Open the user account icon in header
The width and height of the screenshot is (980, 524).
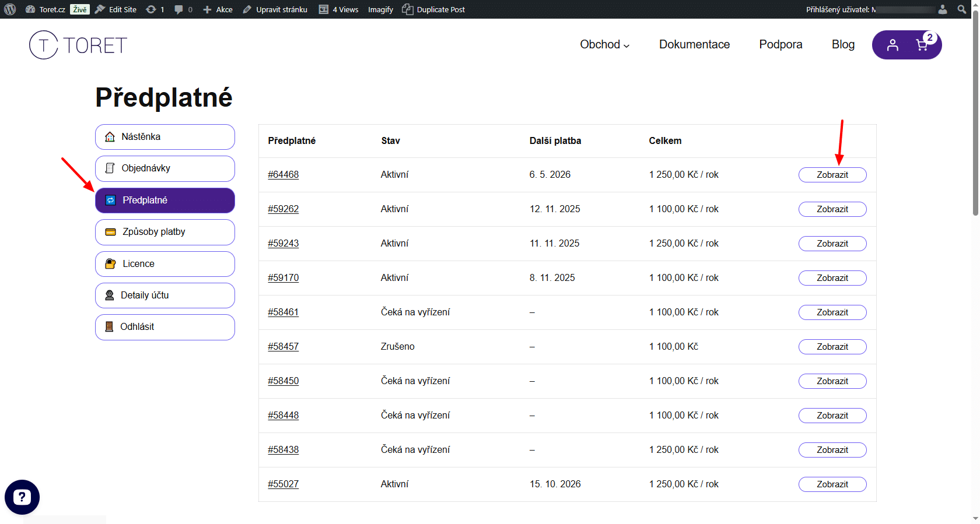tap(892, 45)
